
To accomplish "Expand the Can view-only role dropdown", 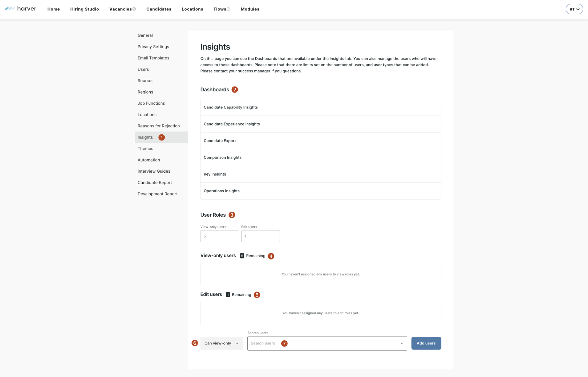I will click(x=222, y=343).
